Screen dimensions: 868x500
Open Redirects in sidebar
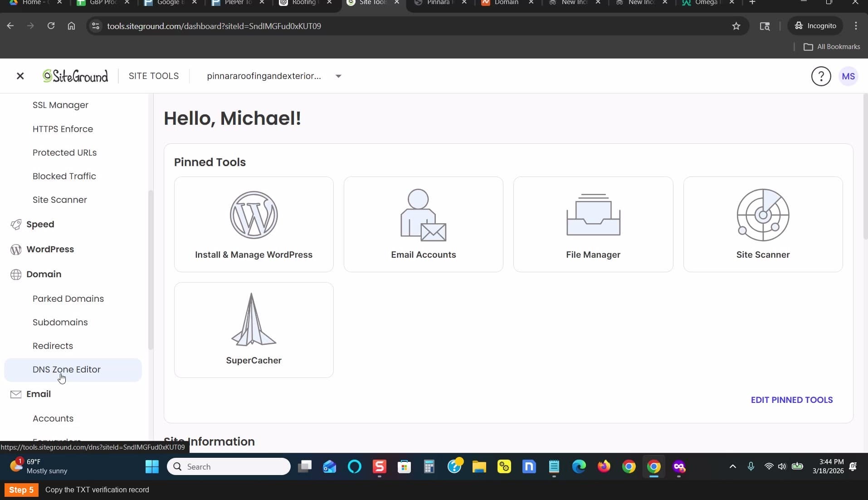53,346
